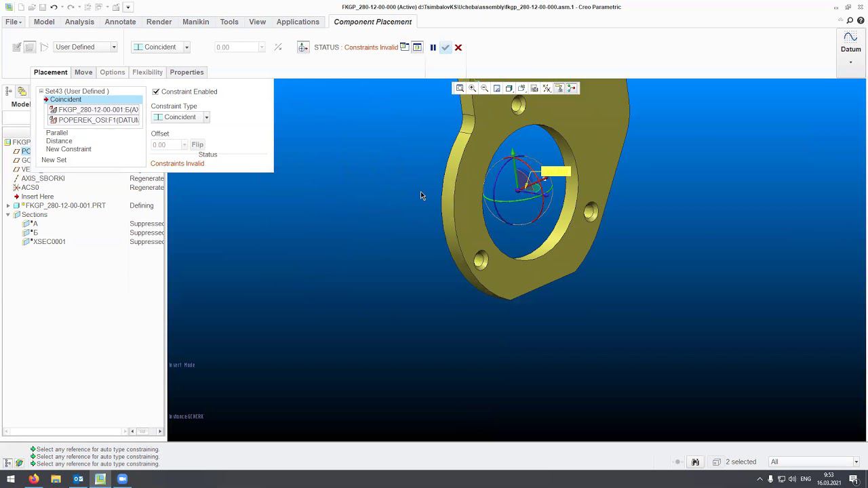Click the Repaint icon in graphics toolbar
The image size is (868, 488).
pyautogui.click(x=496, y=88)
